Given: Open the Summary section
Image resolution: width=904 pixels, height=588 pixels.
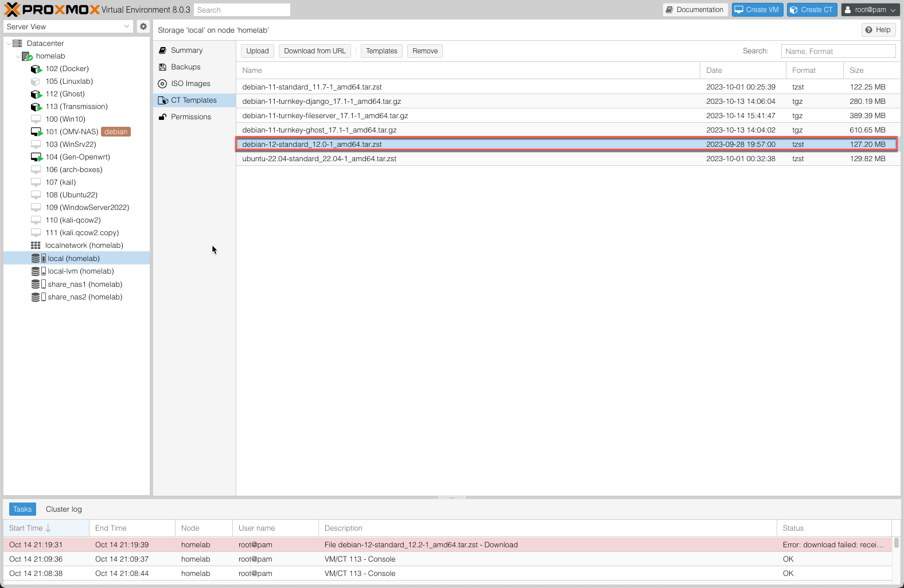Looking at the screenshot, I should tap(194, 50).
